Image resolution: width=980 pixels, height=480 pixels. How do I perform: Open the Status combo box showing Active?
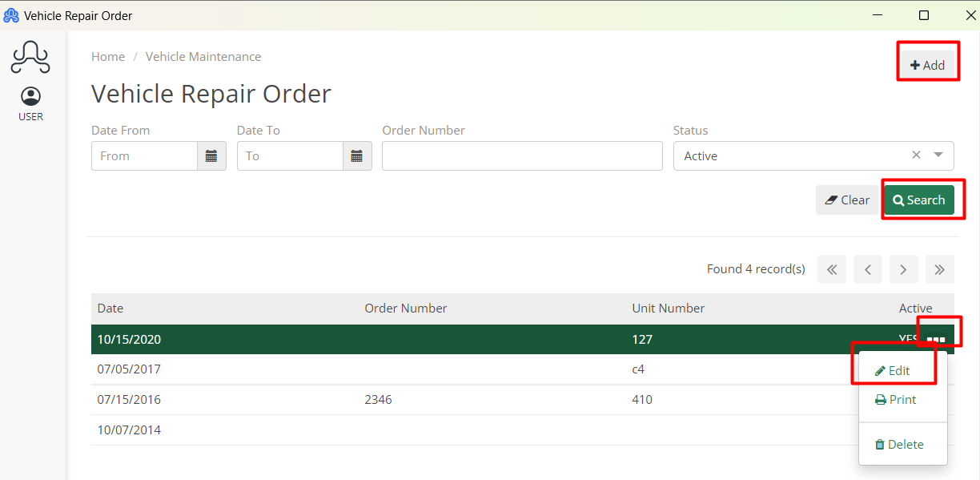[813, 155]
